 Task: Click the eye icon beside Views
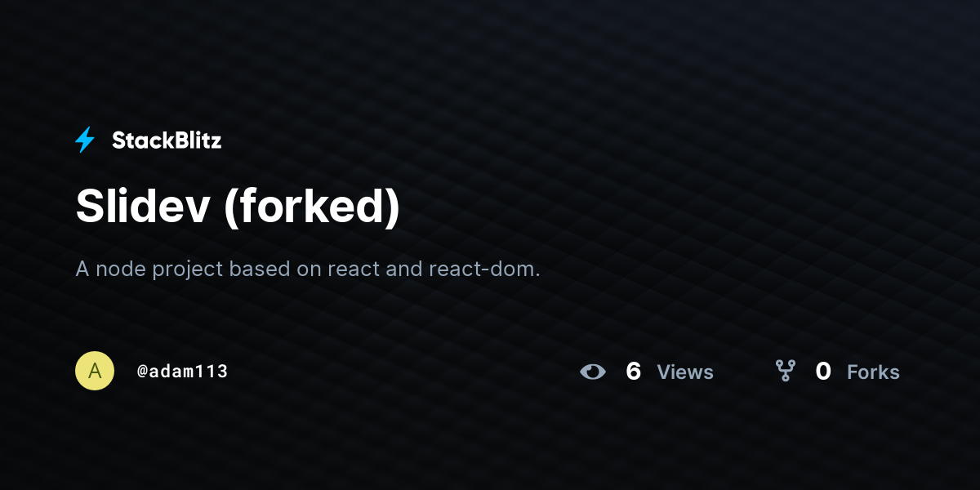pos(593,372)
